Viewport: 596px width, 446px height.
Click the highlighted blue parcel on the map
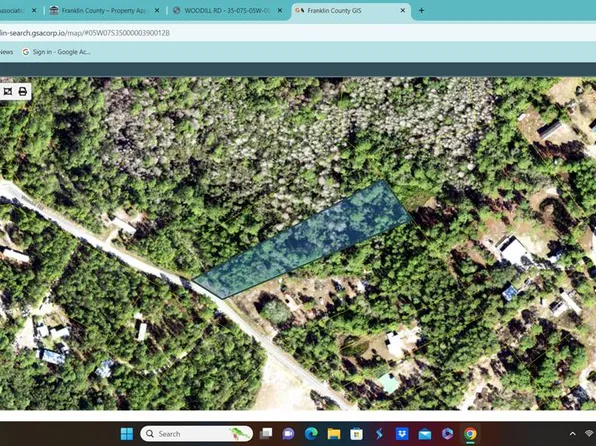tap(304, 241)
